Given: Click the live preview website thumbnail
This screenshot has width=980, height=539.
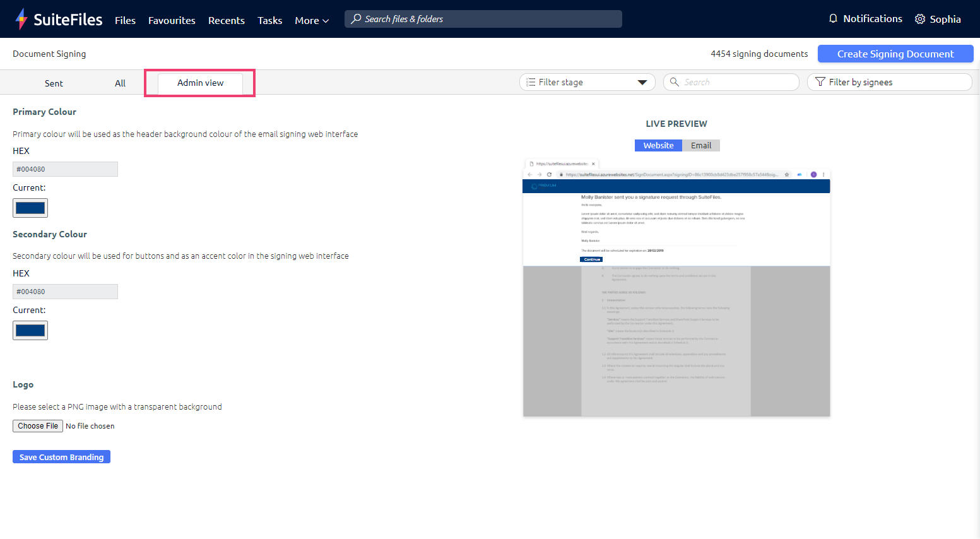Looking at the screenshot, I should pyautogui.click(x=676, y=288).
